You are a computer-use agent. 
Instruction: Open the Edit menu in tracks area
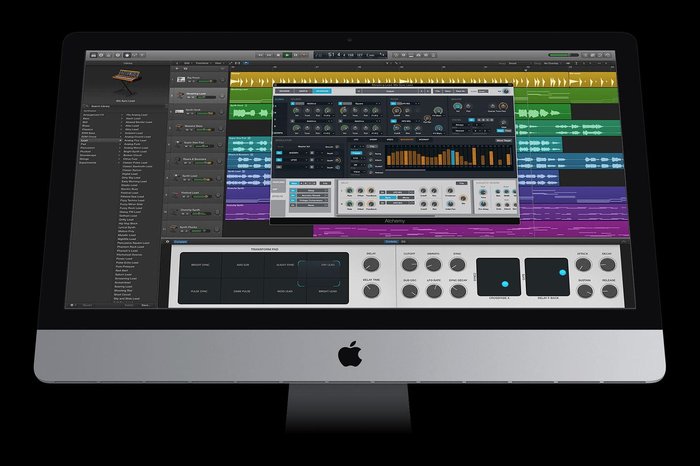[x=187, y=63]
